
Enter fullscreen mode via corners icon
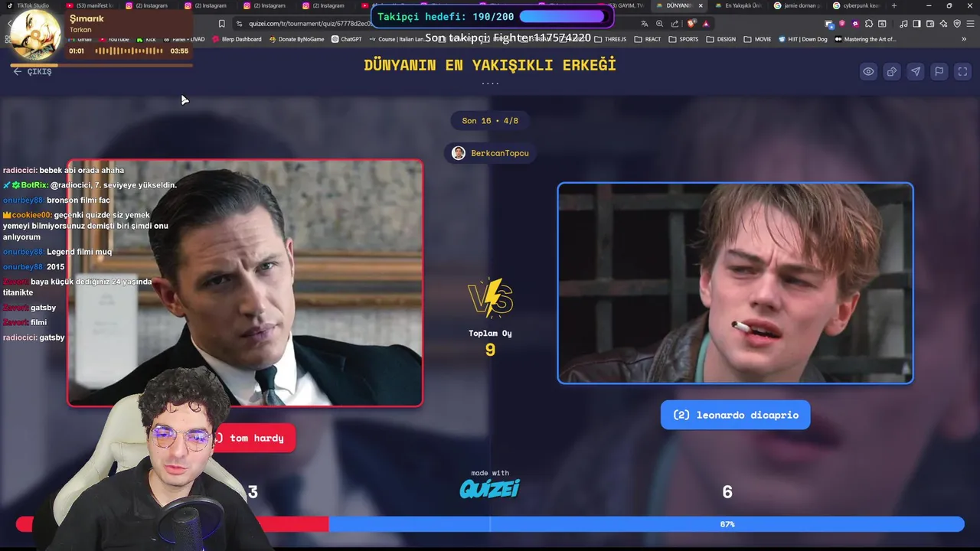coord(962,71)
